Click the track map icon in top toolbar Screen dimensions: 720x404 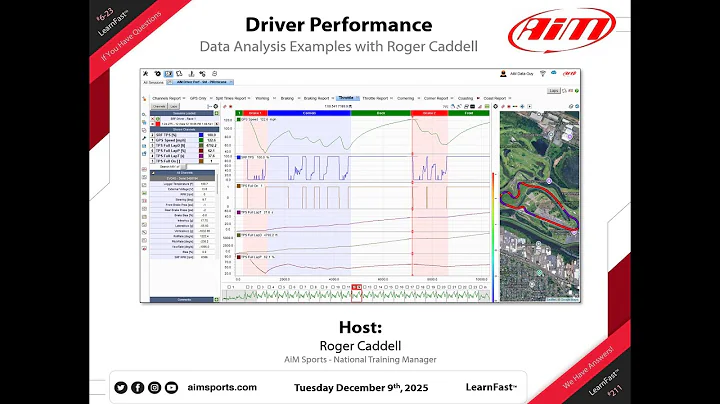pyautogui.click(x=180, y=73)
